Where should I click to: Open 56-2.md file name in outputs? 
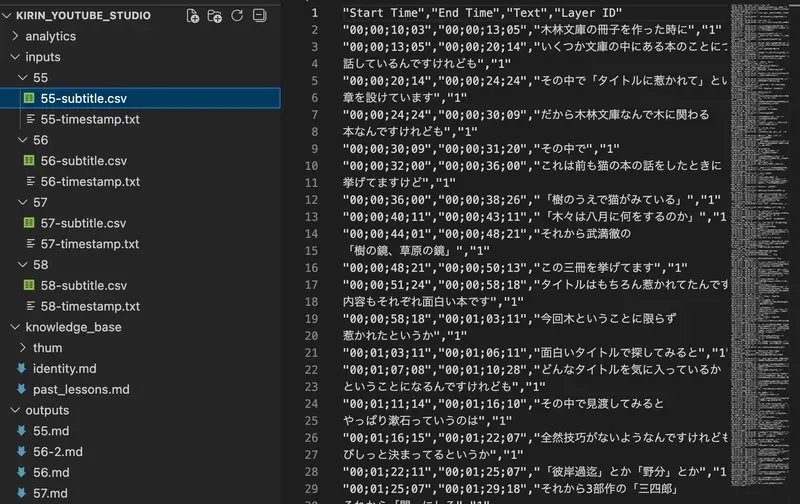click(x=58, y=451)
